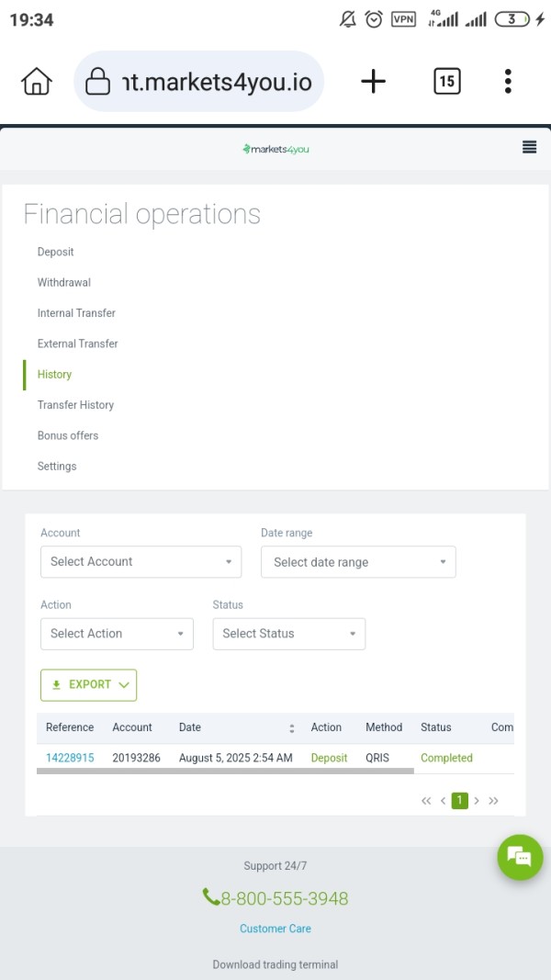Open the tab switcher showing 15 tabs
The height and width of the screenshot is (980, 551).
click(446, 81)
